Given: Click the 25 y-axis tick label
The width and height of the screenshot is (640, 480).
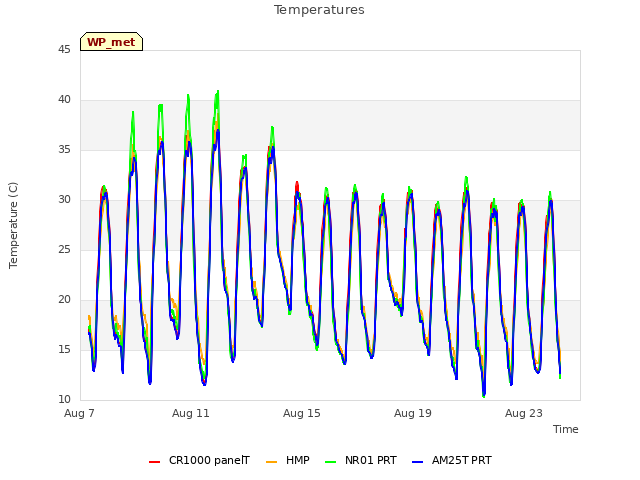Looking at the screenshot, I should pyautogui.click(x=64, y=250).
